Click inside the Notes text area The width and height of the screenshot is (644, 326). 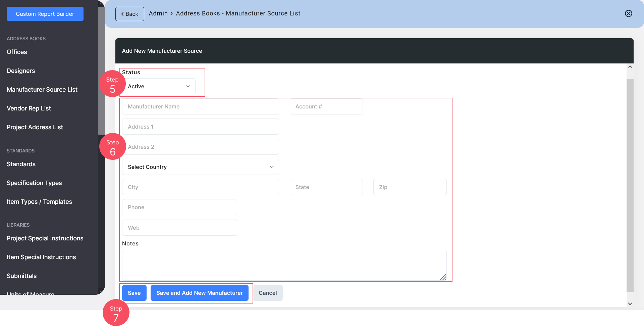[x=284, y=265]
